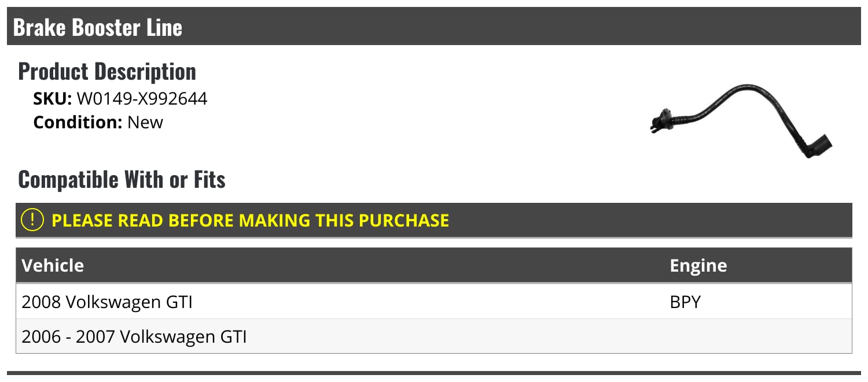The image size is (868, 382).
Task: Click the Condition label
Action: pos(76,123)
